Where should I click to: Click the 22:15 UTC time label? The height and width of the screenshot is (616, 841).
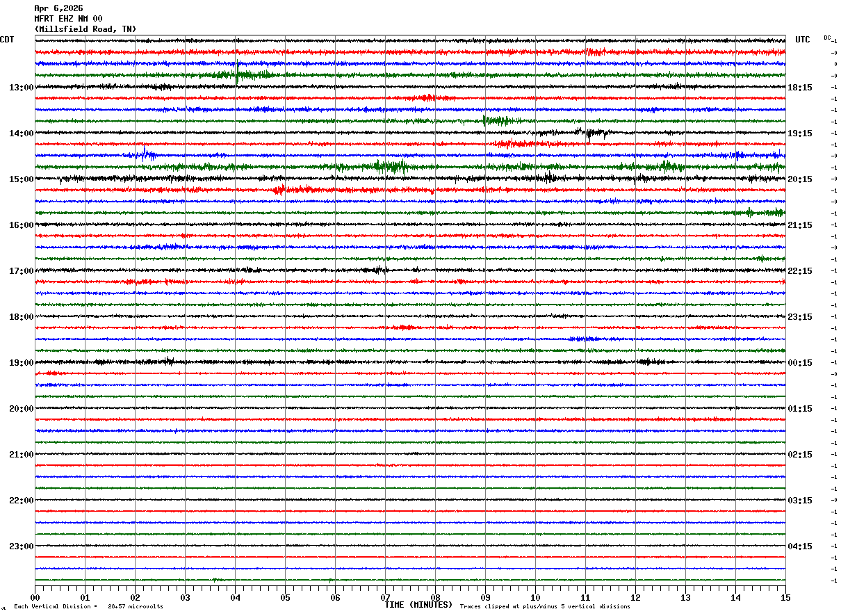tap(800, 270)
